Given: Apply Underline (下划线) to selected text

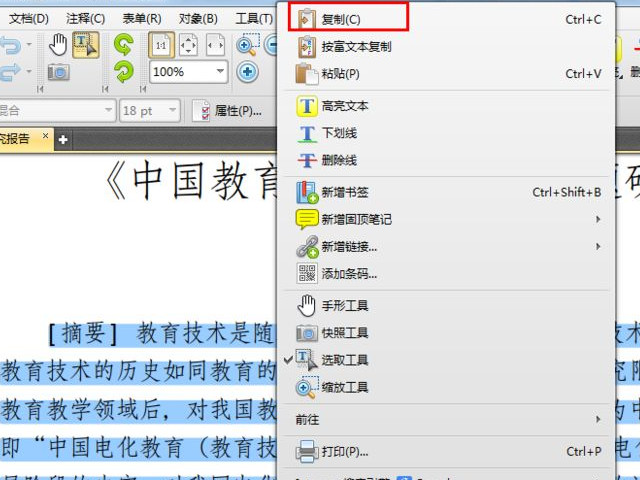Looking at the screenshot, I should click(448, 133).
